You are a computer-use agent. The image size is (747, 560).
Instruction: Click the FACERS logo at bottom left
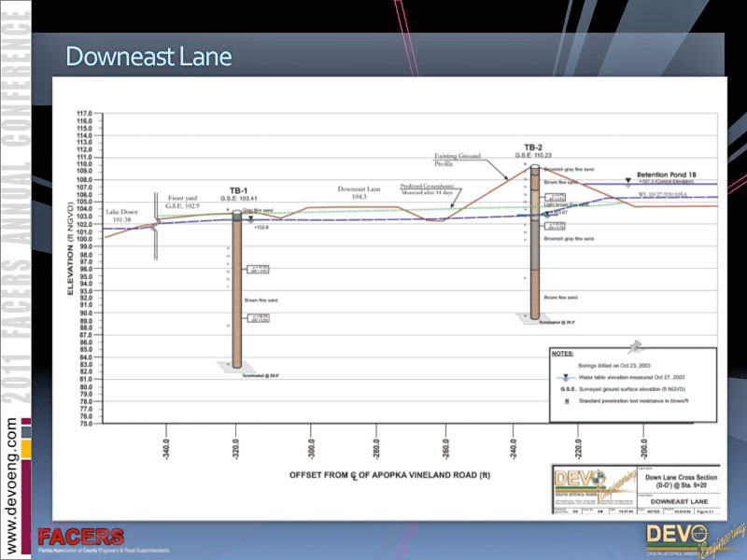pyautogui.click(x=80, y=539)
